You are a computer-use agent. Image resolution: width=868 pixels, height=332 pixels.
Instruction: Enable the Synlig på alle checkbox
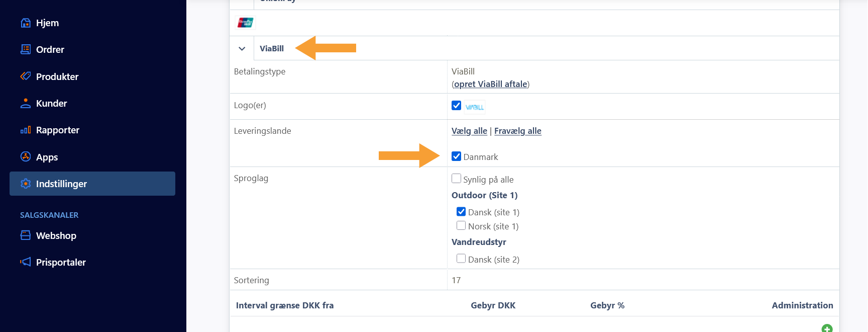456,178
